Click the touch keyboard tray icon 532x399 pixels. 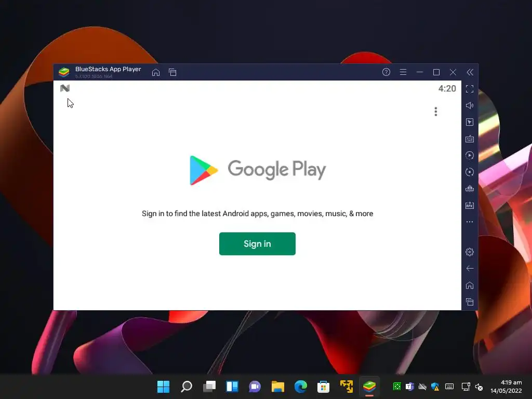tap(449, 387)
